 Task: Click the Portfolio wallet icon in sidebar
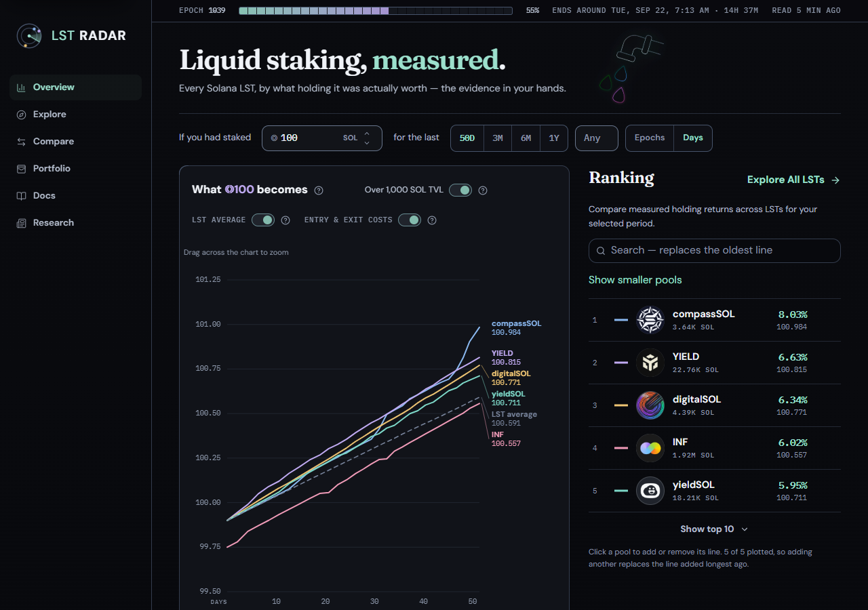tap(21, 169)
